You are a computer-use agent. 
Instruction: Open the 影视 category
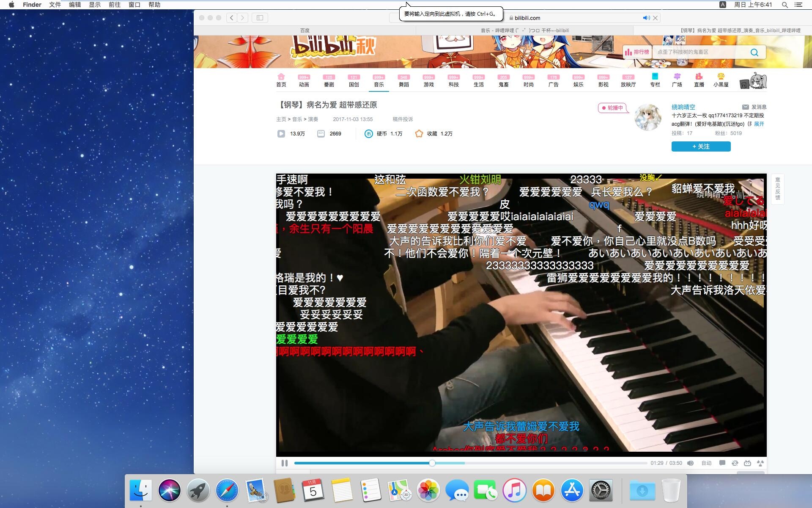pos(604,81)
